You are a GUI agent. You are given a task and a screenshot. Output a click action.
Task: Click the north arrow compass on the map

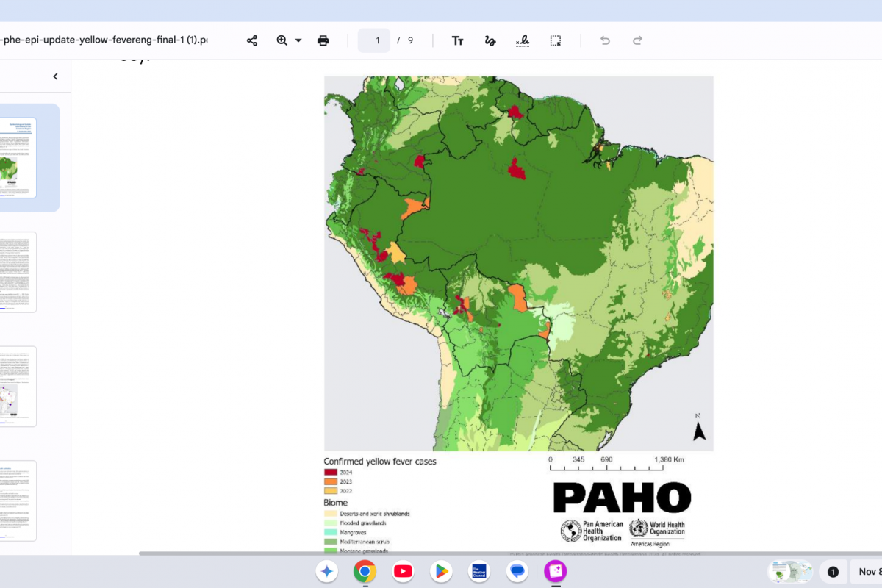pos(700,428)
